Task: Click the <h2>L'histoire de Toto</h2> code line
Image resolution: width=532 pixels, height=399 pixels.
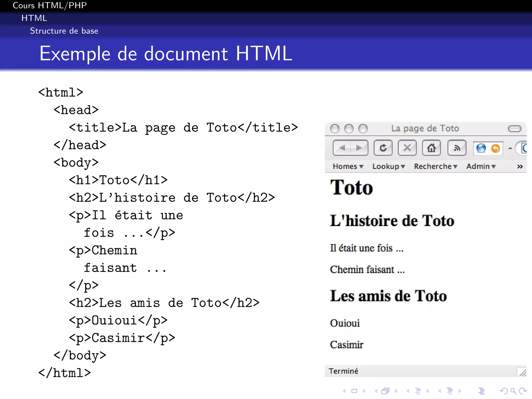Action: [x=172, y=198]
